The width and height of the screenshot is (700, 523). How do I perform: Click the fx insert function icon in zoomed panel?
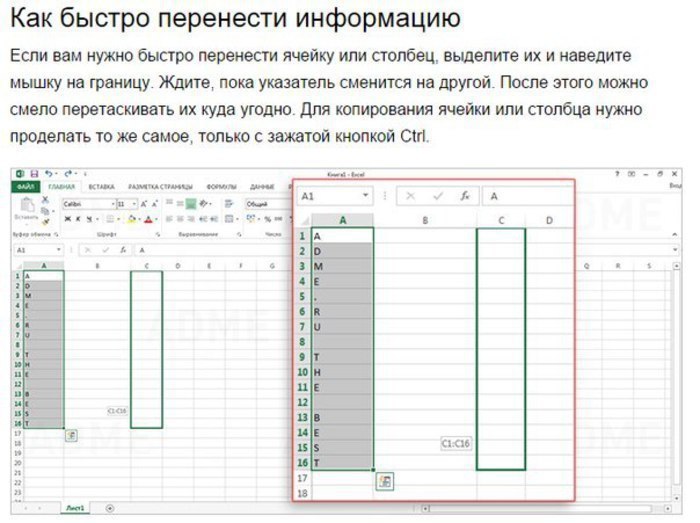465,197
